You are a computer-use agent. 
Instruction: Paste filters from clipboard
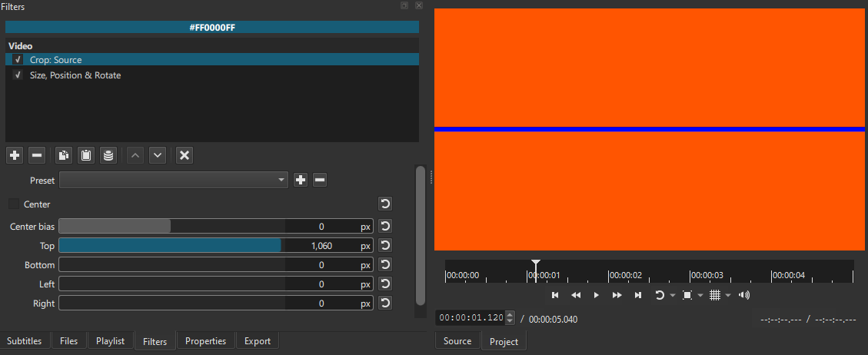point(86,155)
